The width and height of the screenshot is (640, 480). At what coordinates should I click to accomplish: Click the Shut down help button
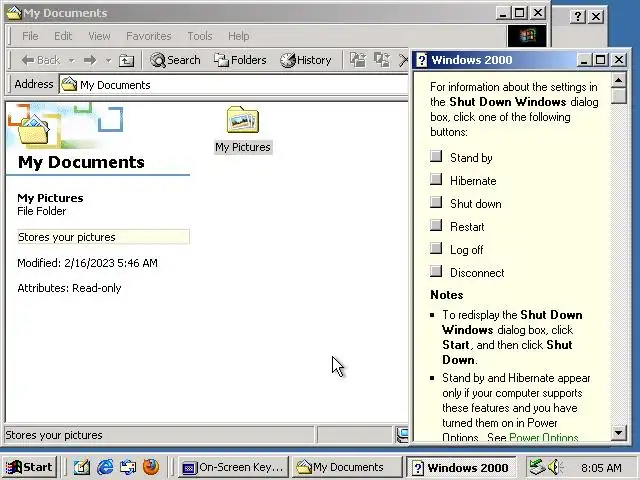tap(436, 202)
